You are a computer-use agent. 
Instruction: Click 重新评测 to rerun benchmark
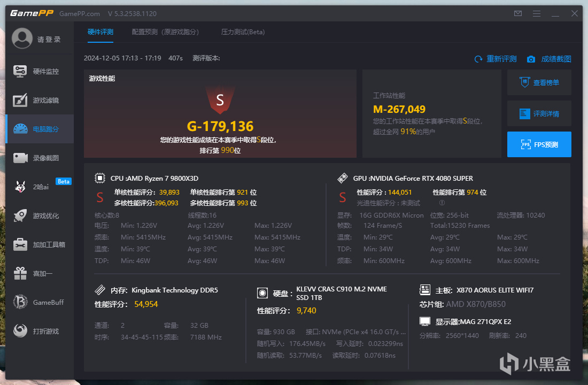pyautogui.click(x=496, y=59)
